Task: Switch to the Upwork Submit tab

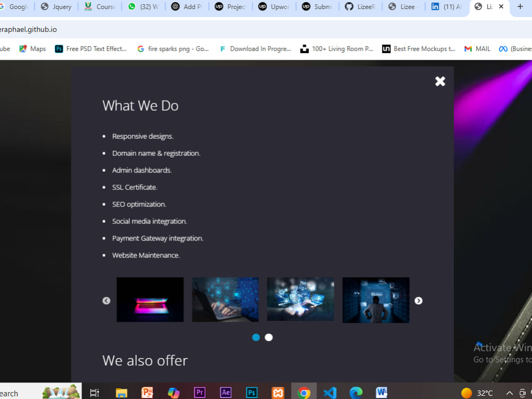Action: coord(318,7)
